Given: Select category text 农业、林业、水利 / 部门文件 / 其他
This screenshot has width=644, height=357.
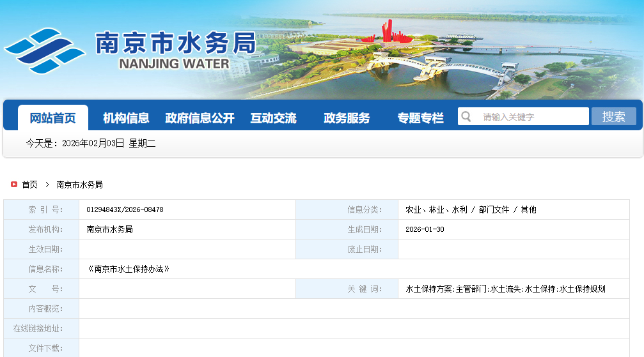Looking at the screenshot, I should point(471,209).
